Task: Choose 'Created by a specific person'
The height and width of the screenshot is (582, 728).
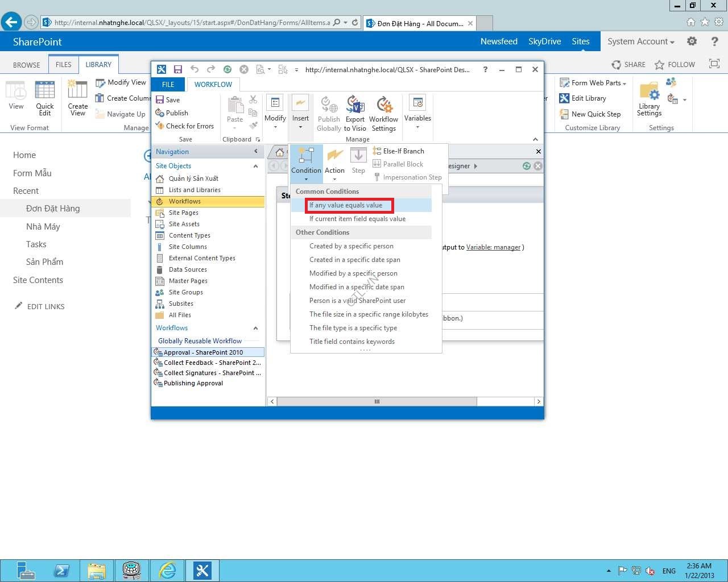Action: (351, 246)
